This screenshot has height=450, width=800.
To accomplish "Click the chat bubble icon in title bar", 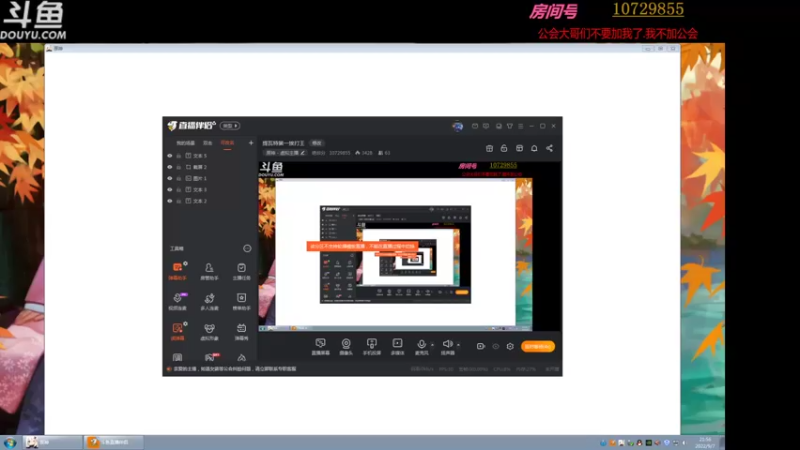I will pyautogui.click(x=486, y=126).
